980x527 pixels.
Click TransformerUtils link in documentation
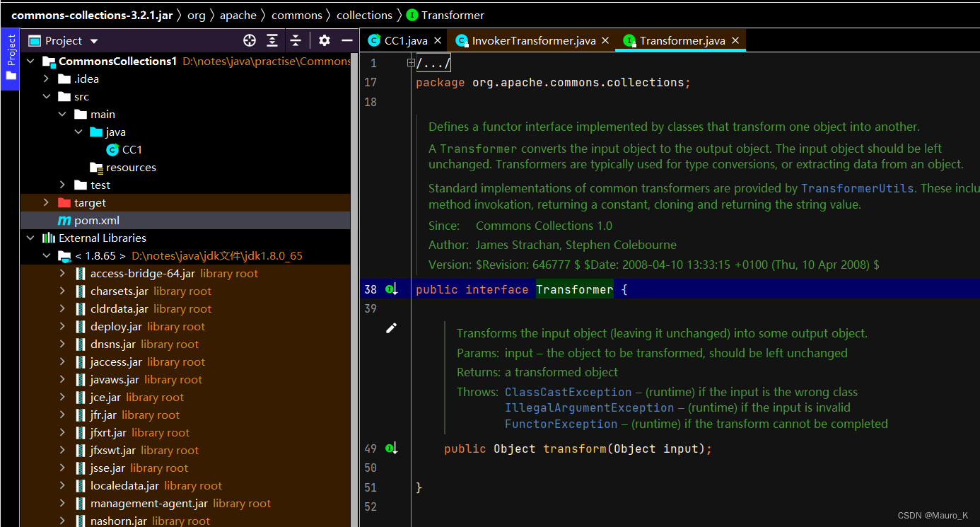tap(858, 189)
